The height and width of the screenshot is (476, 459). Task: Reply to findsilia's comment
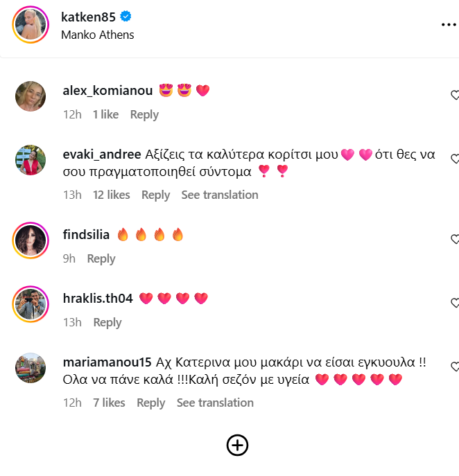click(101, 258)
